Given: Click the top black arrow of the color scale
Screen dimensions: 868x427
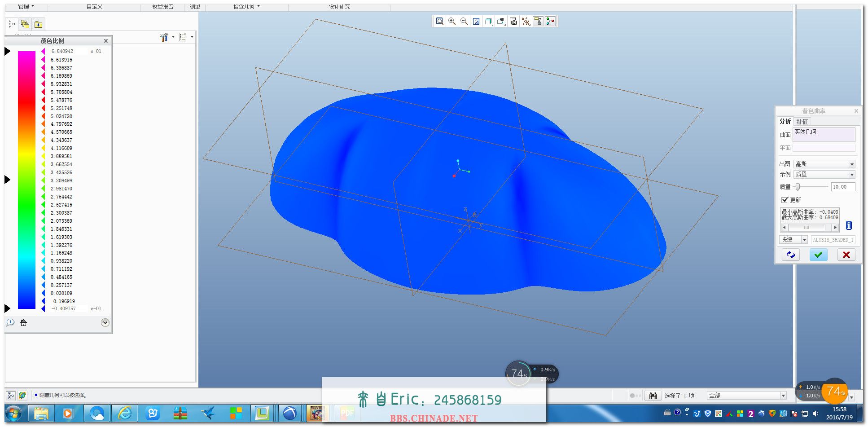Looking at the screenshot, I should pyautogui.click(x=7, y=51).
